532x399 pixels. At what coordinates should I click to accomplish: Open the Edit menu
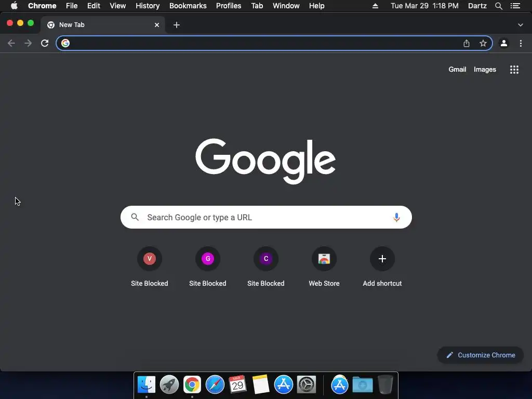[94, 6]
